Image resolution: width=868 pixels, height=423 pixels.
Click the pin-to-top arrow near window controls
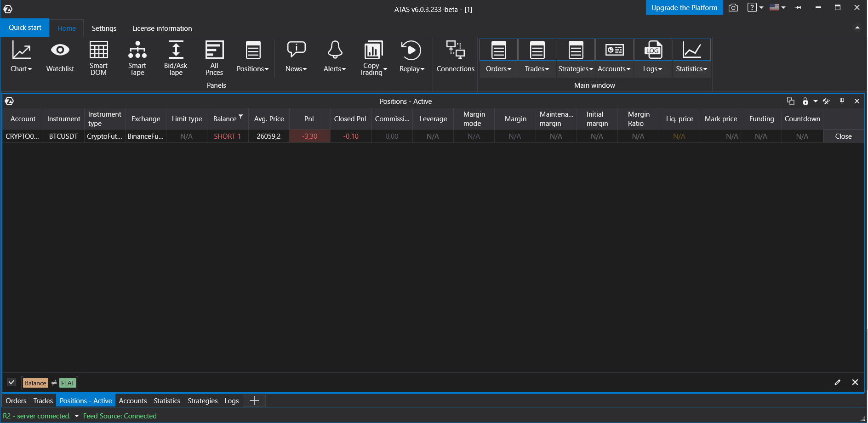pos(799,7)
